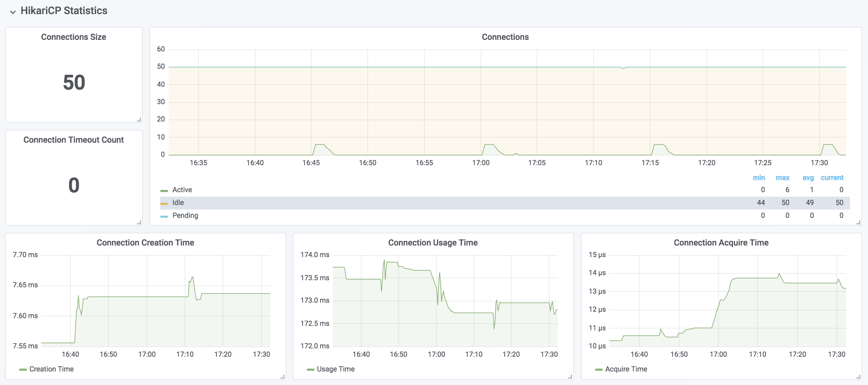Screen dimensions: 868x385
Task: Click the HikariCP Statistics row title
Action: tap(64, 11)
